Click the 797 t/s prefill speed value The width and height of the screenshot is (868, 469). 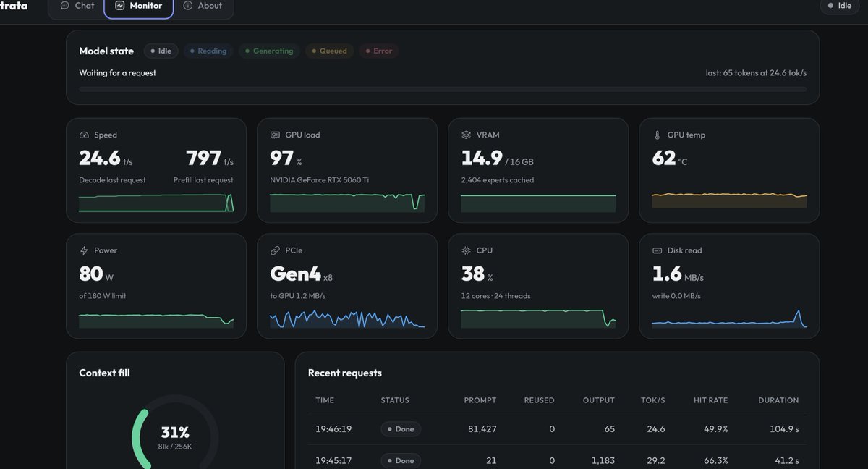click(x=210, y=158)
